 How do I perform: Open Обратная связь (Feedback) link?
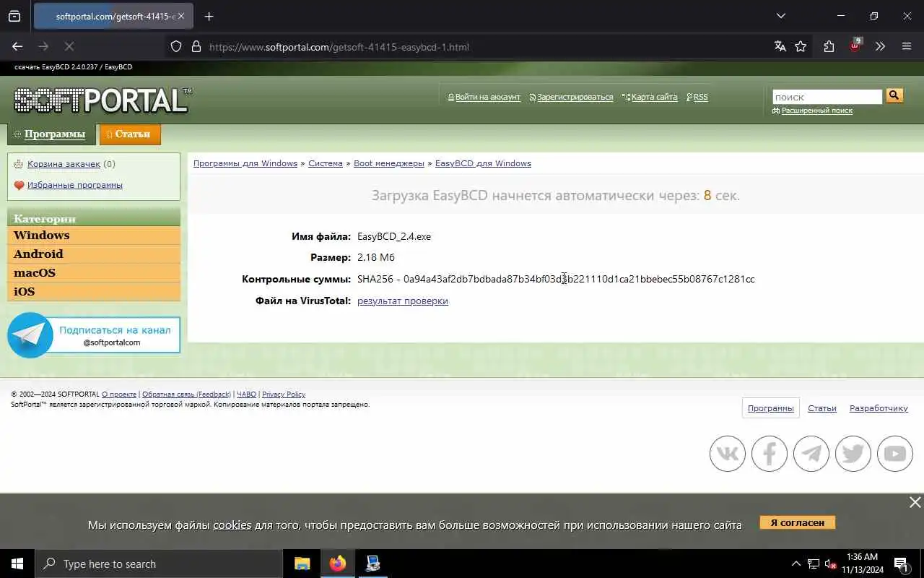tap(186, 394)
